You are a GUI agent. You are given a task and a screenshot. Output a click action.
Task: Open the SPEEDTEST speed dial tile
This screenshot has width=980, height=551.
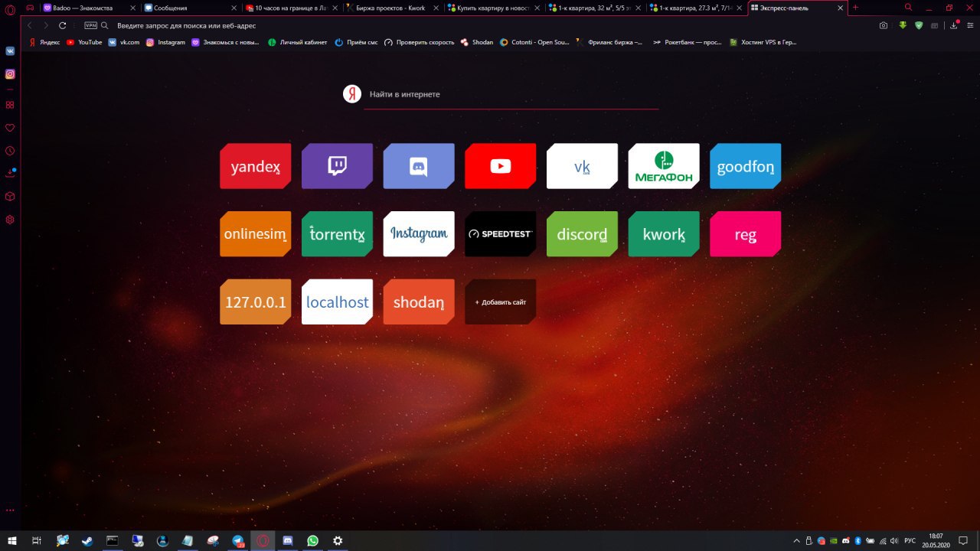pos(501,234)
